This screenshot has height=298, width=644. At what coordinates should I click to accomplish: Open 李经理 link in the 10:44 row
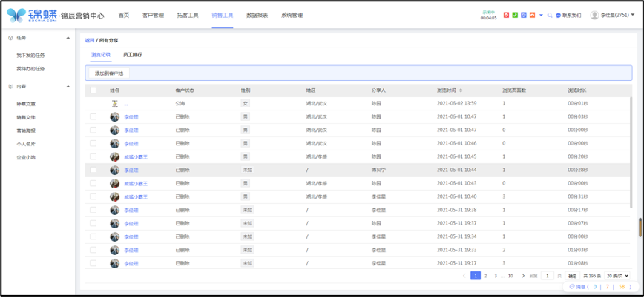coord(131,170)
